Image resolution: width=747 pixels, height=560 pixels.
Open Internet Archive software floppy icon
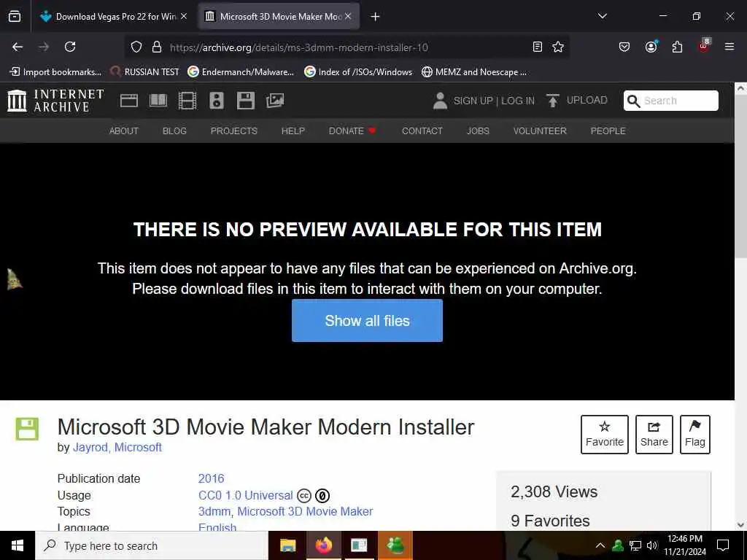click(246, 101)
